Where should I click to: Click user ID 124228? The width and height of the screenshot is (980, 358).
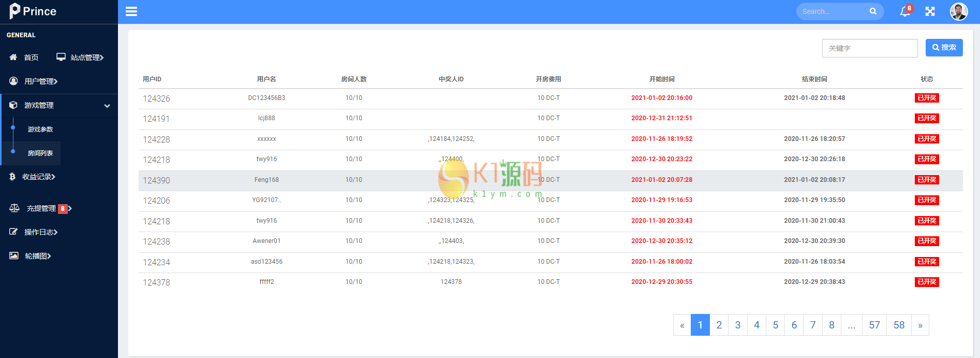[156, 139]
